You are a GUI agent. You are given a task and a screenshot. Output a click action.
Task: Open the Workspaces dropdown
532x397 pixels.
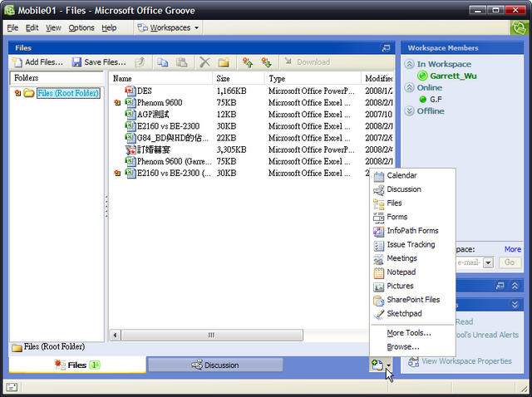point(168,27)
